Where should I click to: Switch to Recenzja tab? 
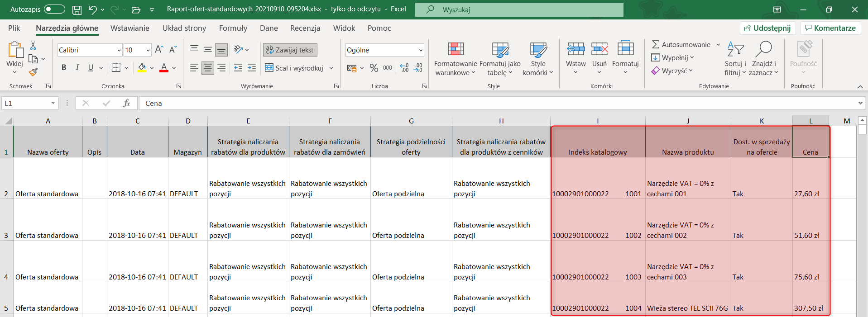click(305, 28)
